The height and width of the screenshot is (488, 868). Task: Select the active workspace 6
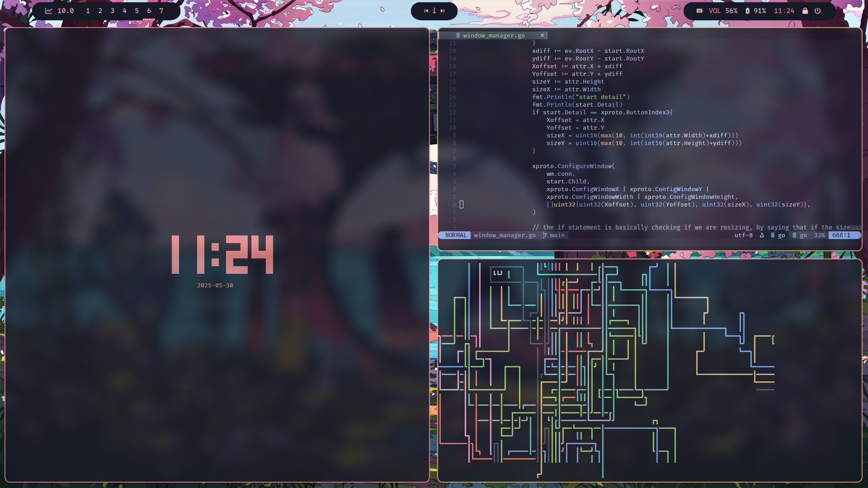149,11
